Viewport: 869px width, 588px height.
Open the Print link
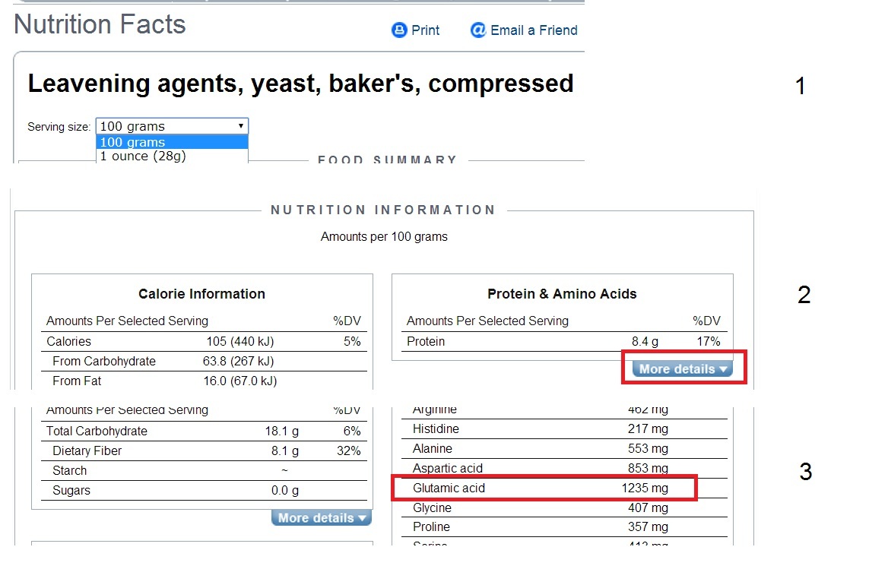click(425, 30)
